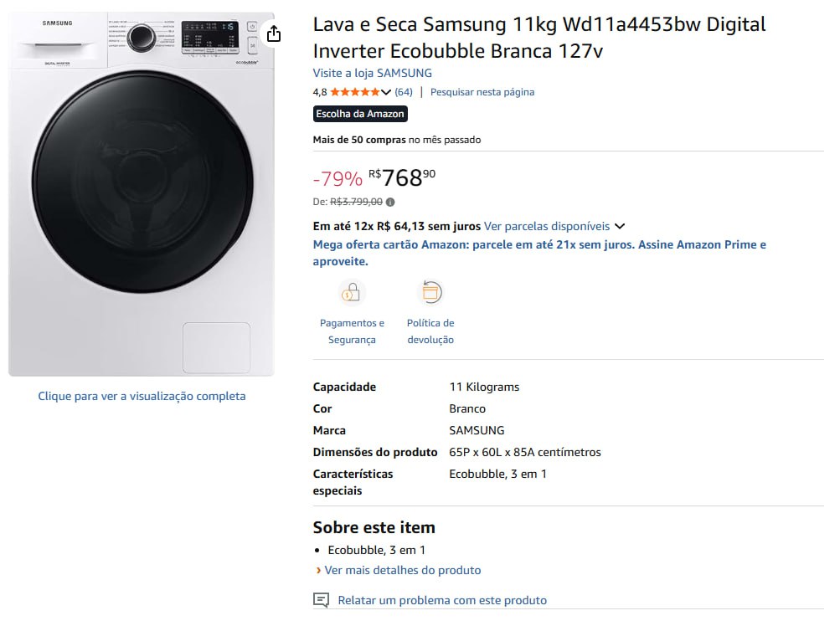Click the Samsung washer product image

click(142, 194)
